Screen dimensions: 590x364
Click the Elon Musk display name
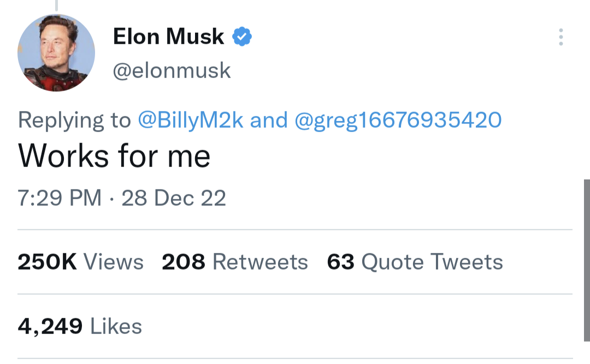tap(168, 37)
